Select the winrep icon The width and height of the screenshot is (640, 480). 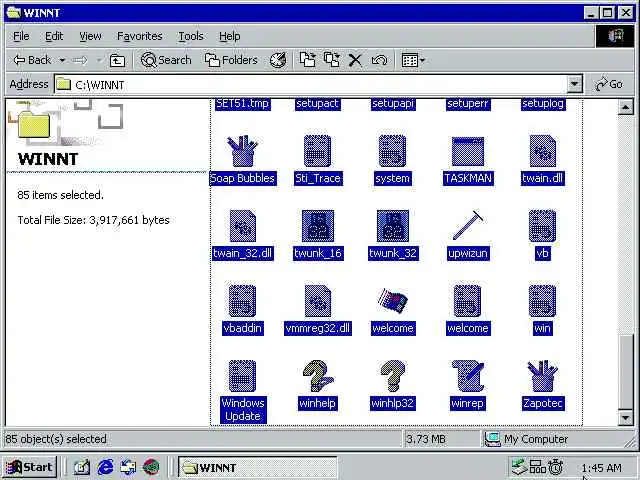[468, 376]
